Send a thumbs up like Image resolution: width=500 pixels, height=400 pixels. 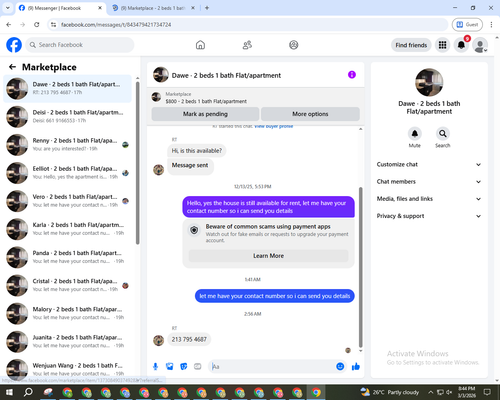tap(356, 367)
